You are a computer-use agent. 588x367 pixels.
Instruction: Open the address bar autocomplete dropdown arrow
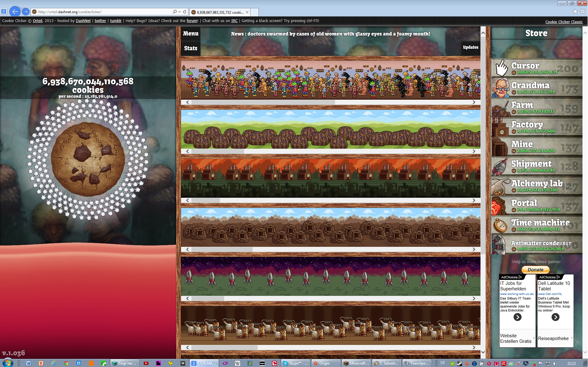coord(179,12)
